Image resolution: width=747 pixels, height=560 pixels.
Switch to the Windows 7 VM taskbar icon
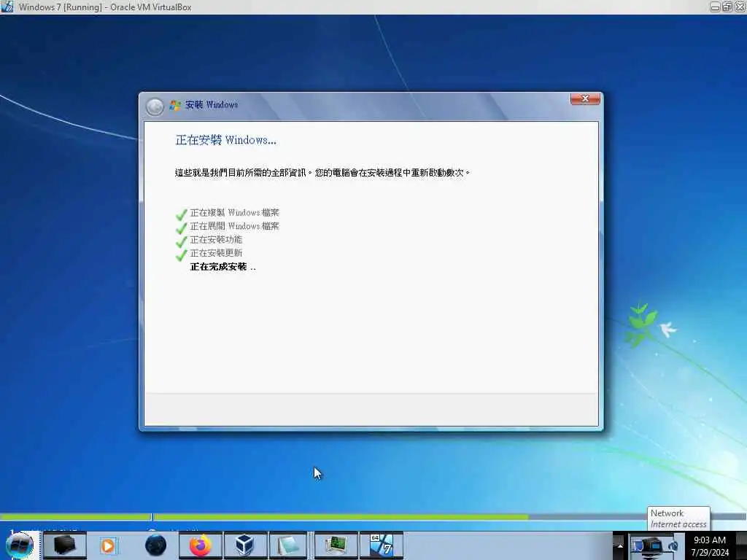381,545
